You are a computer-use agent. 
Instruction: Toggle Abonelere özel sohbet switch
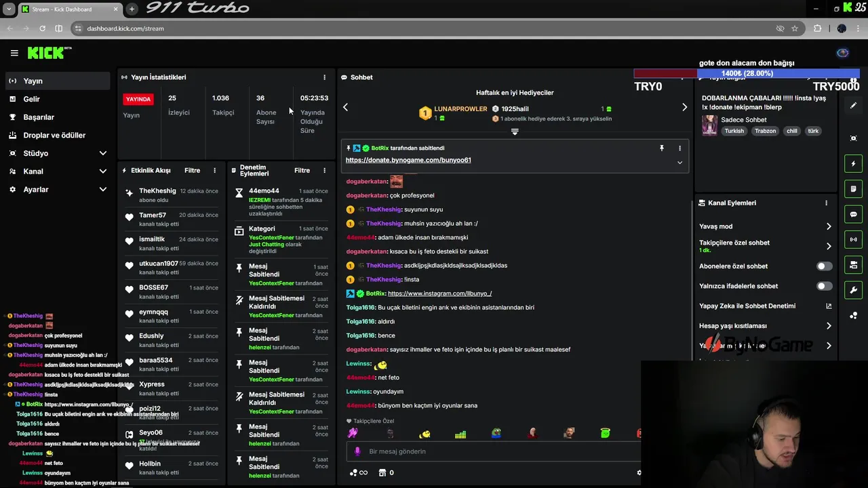click(824, 266)
